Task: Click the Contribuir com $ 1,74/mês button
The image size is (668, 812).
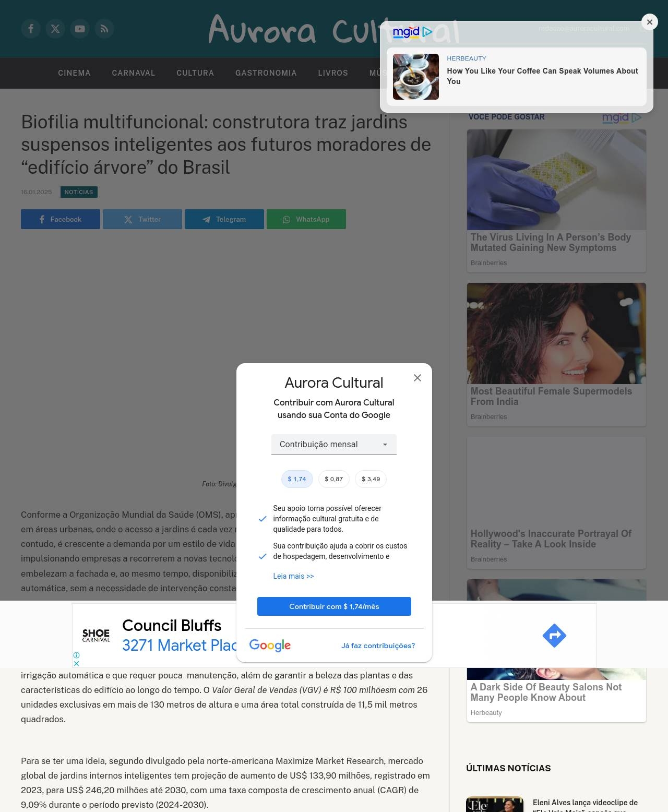Action: 334,606
